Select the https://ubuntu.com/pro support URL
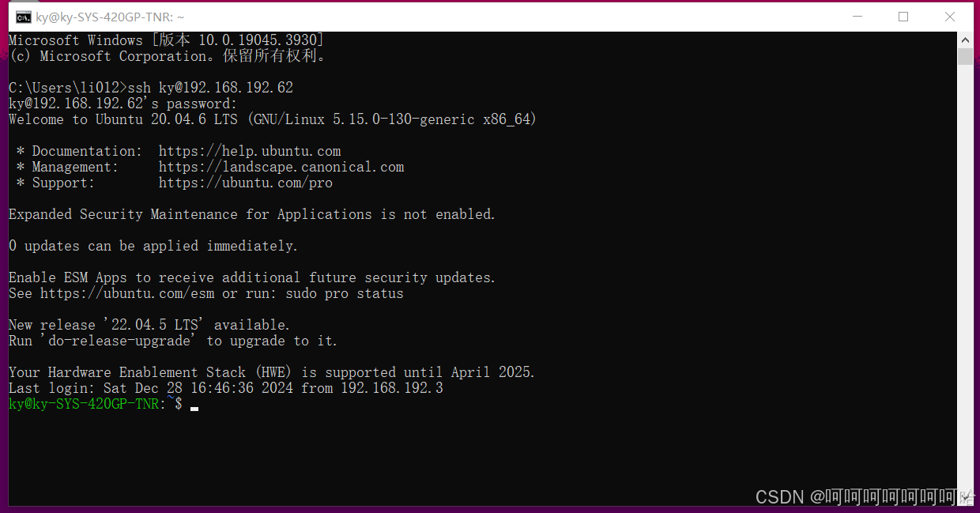The image size is (980, 513). 245,183
